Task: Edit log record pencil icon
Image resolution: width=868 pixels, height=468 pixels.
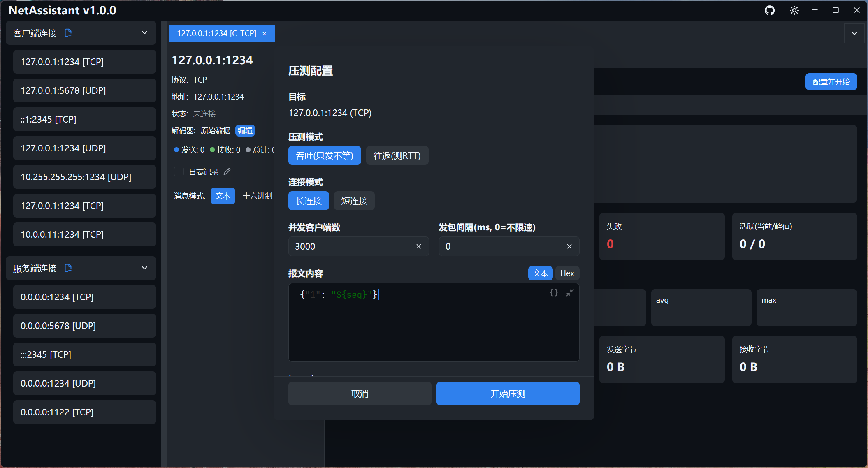Action: (227, 171)
